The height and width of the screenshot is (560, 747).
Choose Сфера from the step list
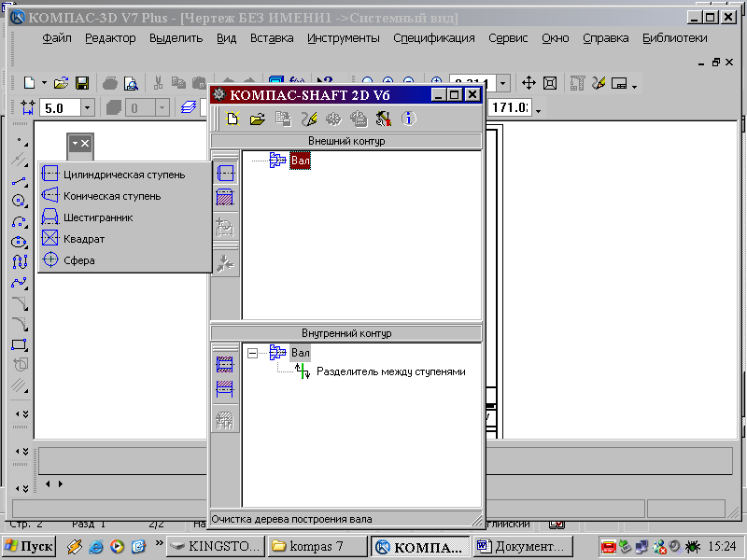coord(125,260)
